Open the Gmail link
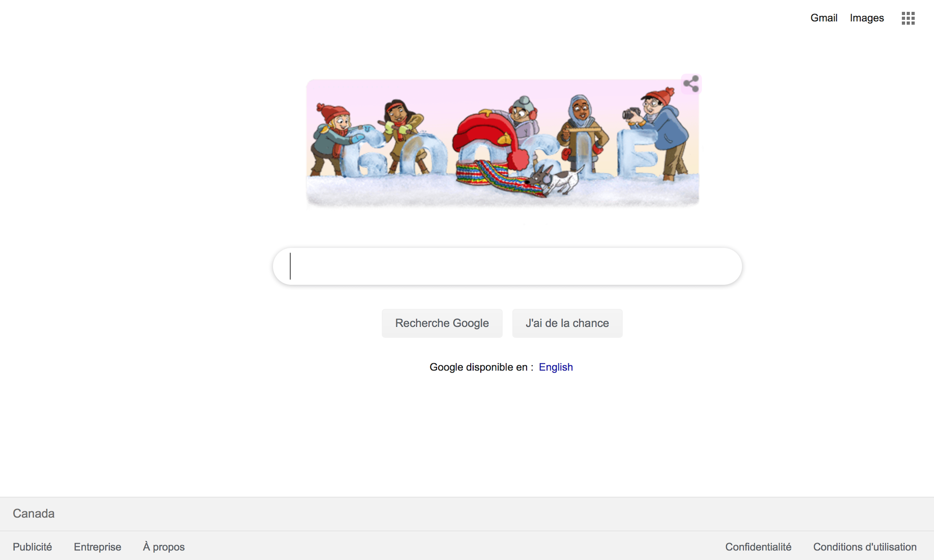Image resolution: width=934 pixels, height=560 pixels. click(824, 18)
